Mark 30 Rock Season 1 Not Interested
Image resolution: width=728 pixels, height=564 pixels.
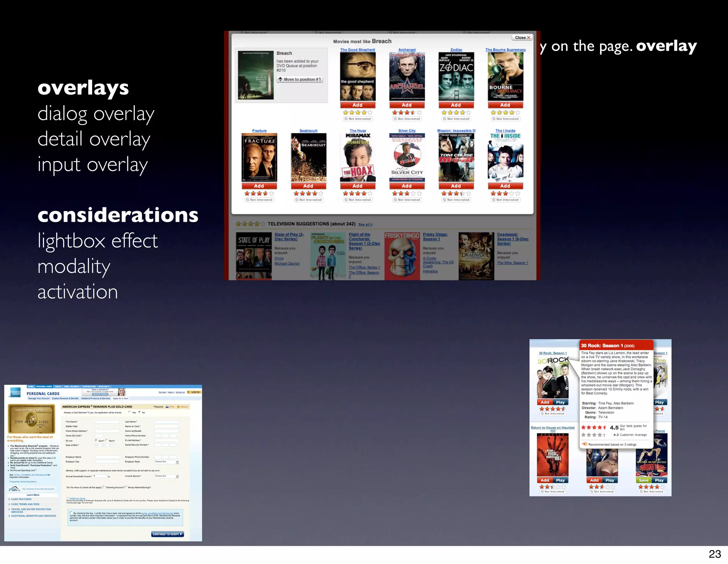(553, 414)
